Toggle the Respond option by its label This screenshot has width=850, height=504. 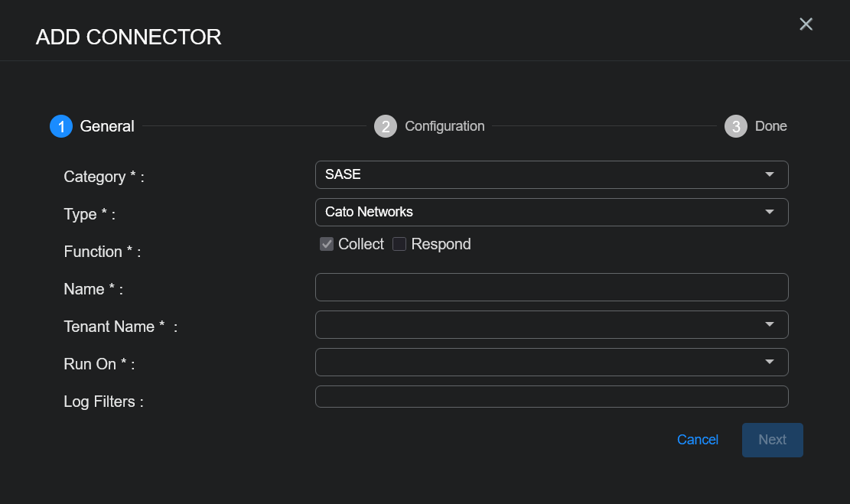click(x=441, y=244)
